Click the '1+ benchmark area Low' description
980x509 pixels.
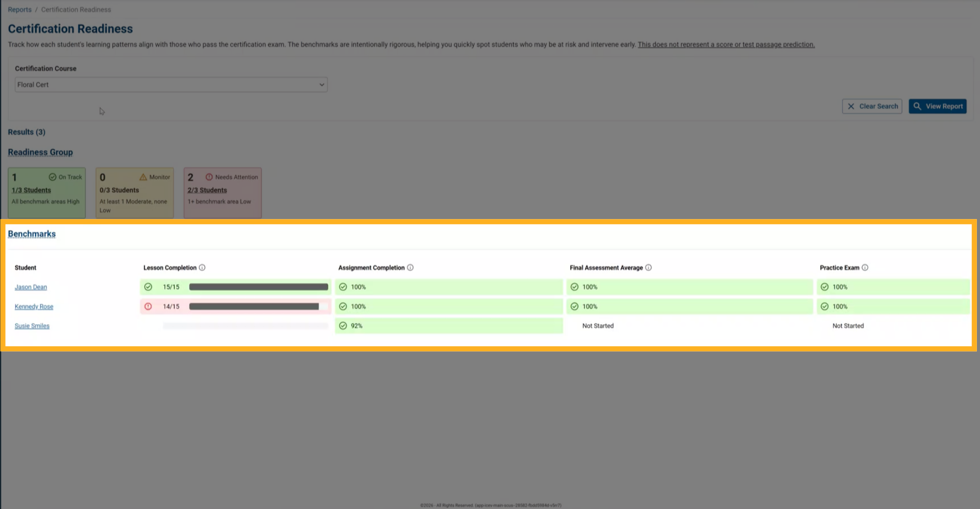[219, 202]
